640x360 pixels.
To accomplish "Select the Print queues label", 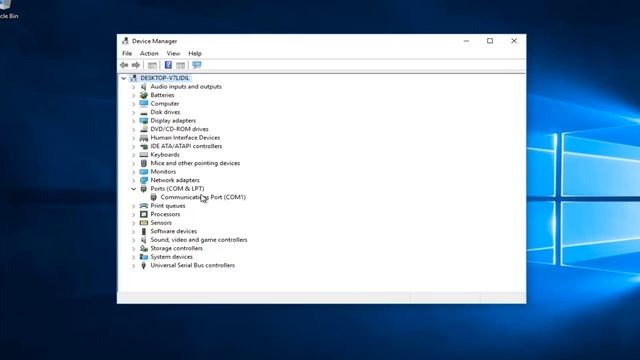I will point(168,206).
